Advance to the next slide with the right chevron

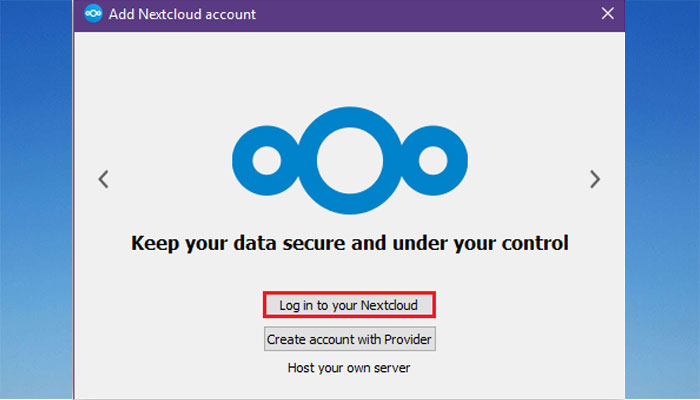point(595,179)
